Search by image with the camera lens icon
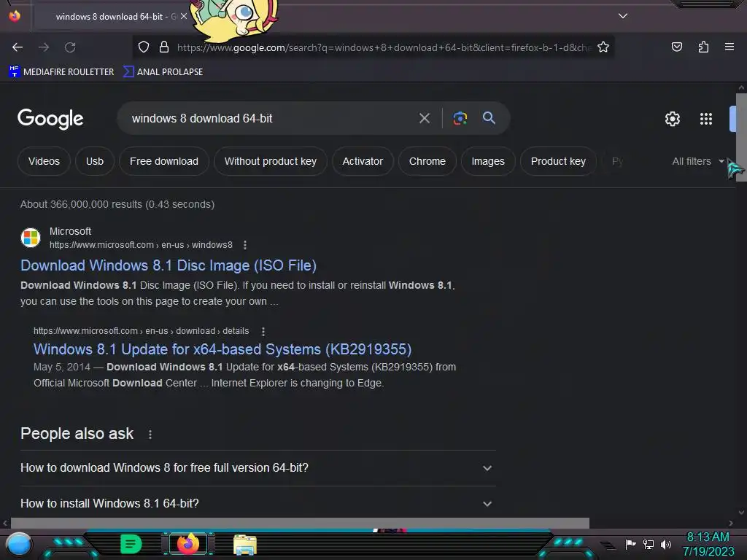This screenshot has width=747, height=560. click(x=460, y=118)
